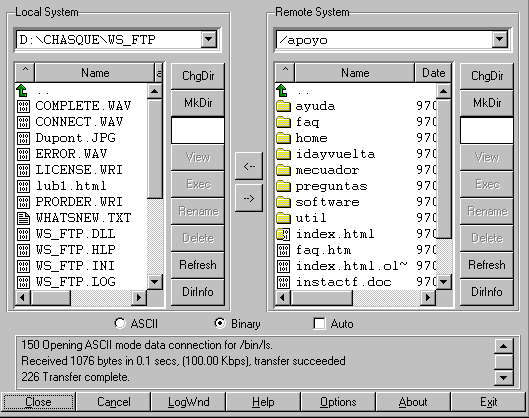Click the local ChgDir button
Image resolution: width=529 pixels, height=418 pixels.
198,76
